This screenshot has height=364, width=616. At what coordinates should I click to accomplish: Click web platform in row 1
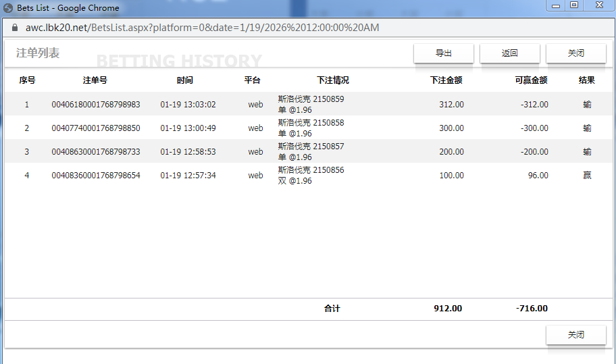coord(255,105)
